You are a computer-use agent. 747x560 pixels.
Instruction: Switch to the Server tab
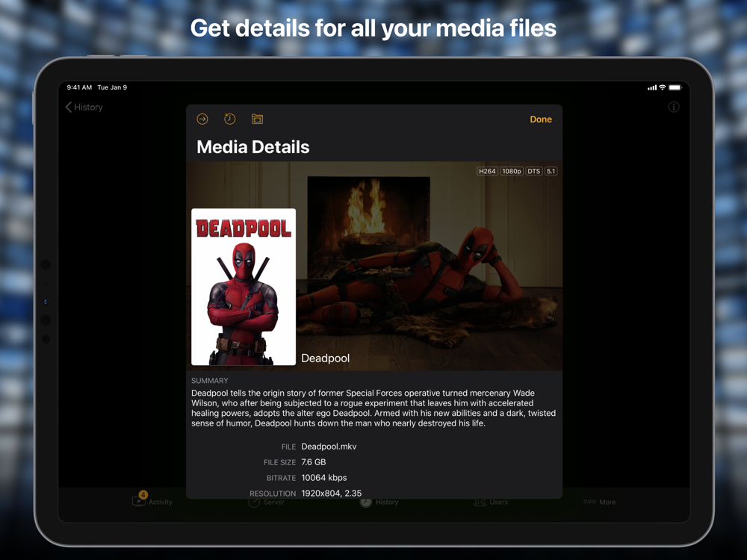point(267,502)
